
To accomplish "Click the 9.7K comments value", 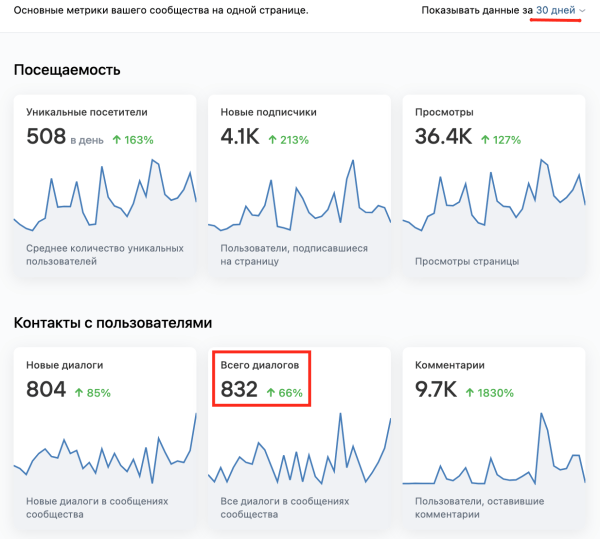I will [x=434, y=390].
